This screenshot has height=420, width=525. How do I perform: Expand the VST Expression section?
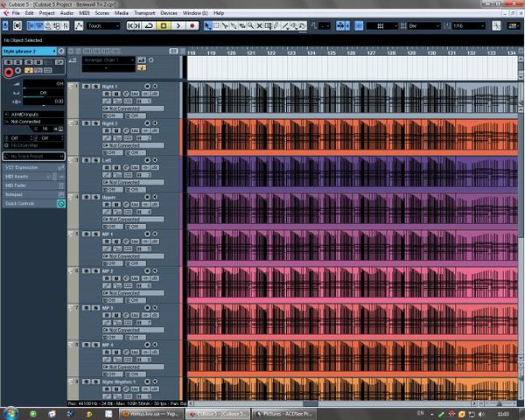pos(26,166)
